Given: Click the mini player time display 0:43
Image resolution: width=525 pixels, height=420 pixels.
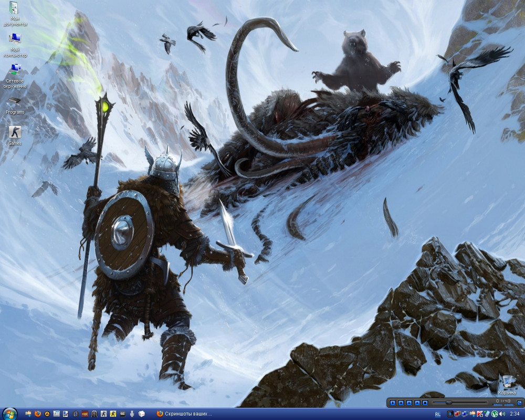Looking at the screenshot, I should point(503,401).
